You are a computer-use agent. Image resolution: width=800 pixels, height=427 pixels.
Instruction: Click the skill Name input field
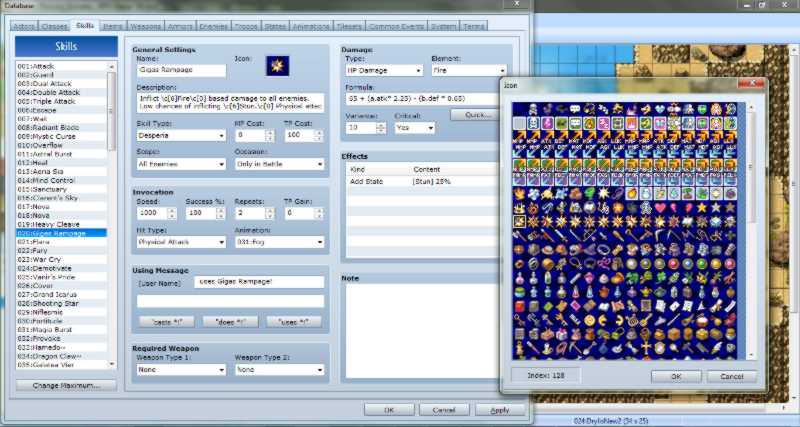(x=180, y=71)
